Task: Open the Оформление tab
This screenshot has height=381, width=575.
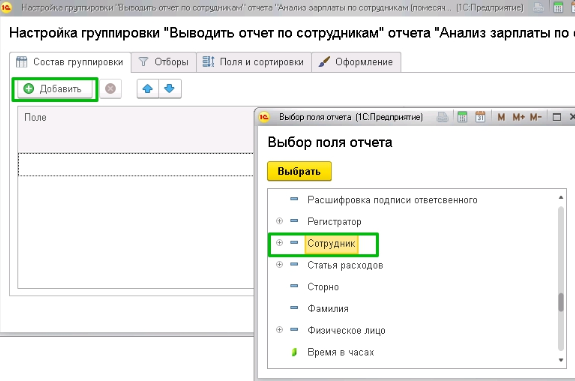Action: (x=356, y=62)
